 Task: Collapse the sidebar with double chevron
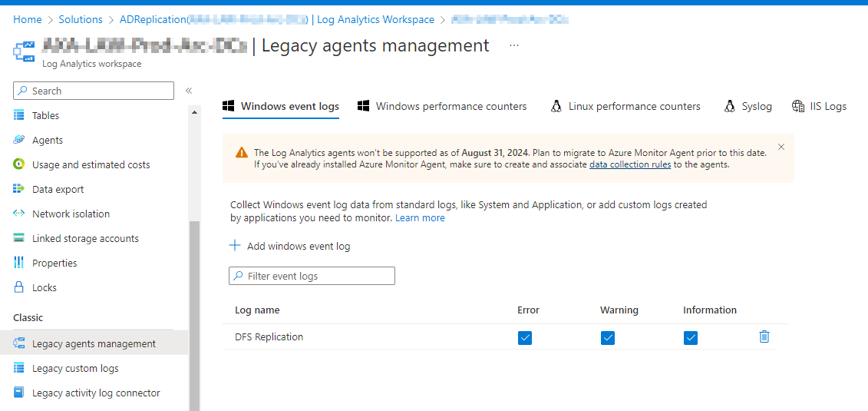point(188,91)
